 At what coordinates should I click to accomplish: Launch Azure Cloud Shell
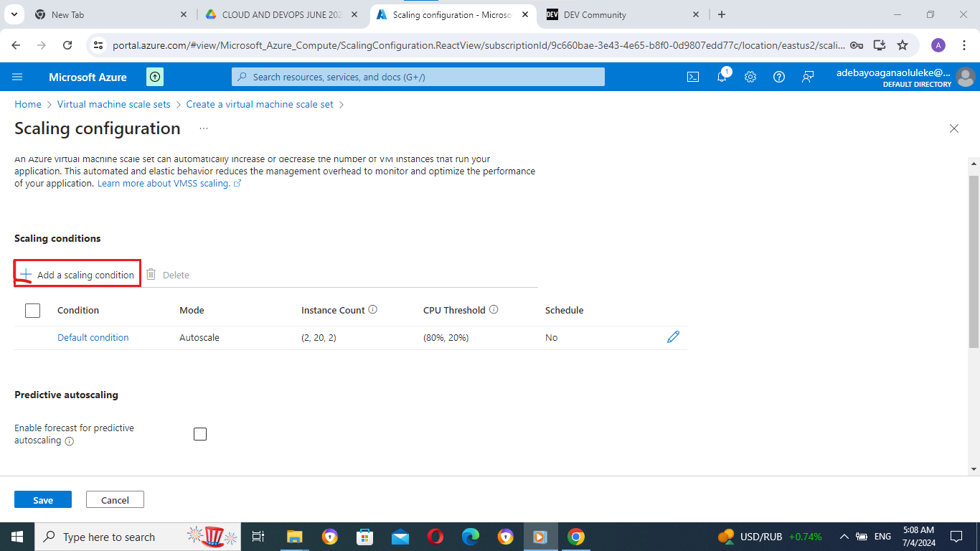(x=693, y=77)
